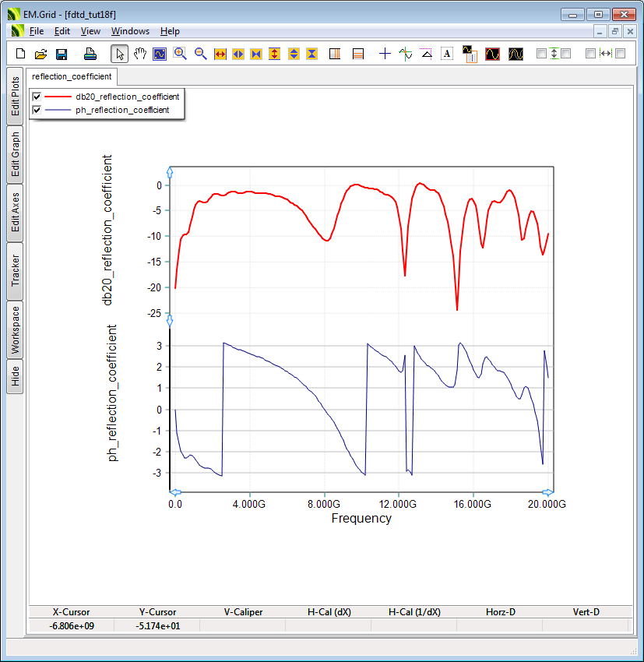Select the Pan hand tool
Viewport: 644px width, 662px height.
[140, 54]
